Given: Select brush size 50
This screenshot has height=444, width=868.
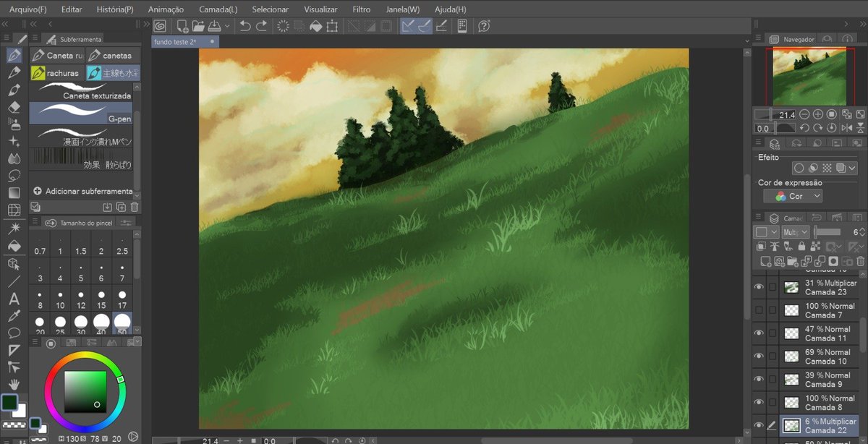Looking at the screenshot, I should coord(122,324).
